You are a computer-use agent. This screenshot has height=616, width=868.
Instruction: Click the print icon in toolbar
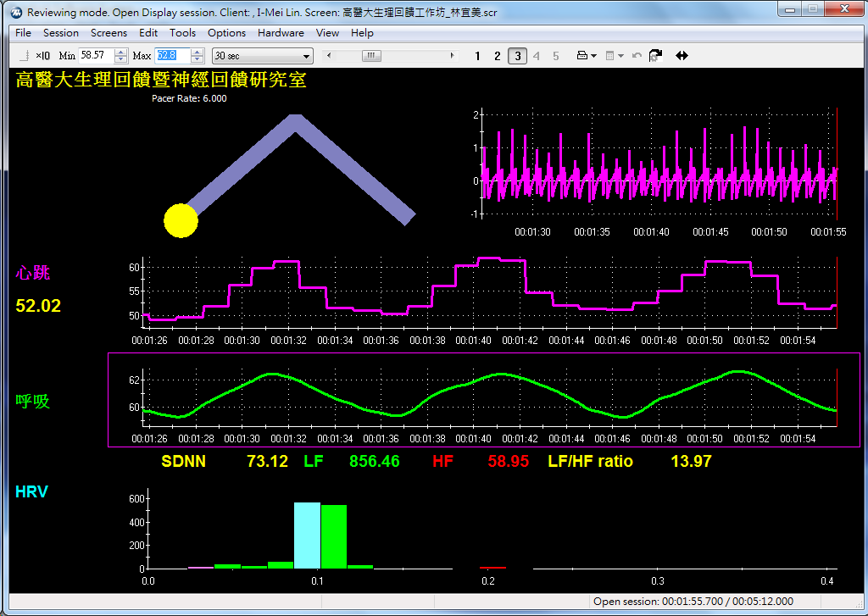coord(582,56)
